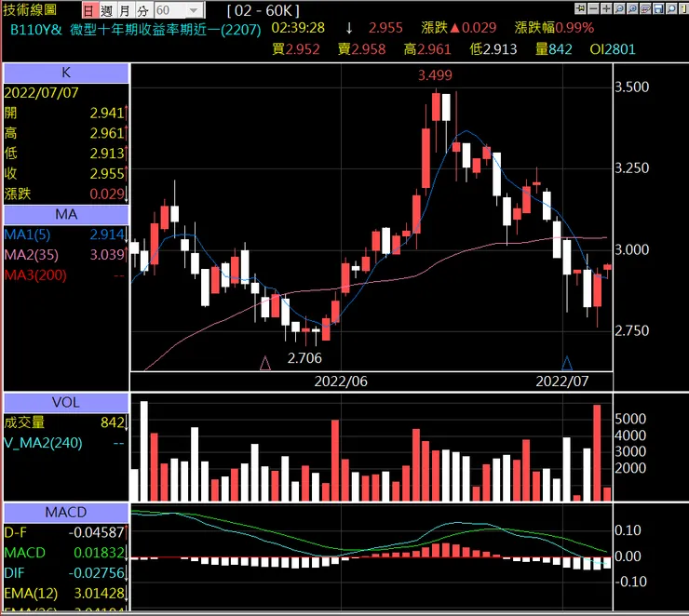Click the open price value 2.941
This screenshot has width=689, height=616.
coord(107,114)
